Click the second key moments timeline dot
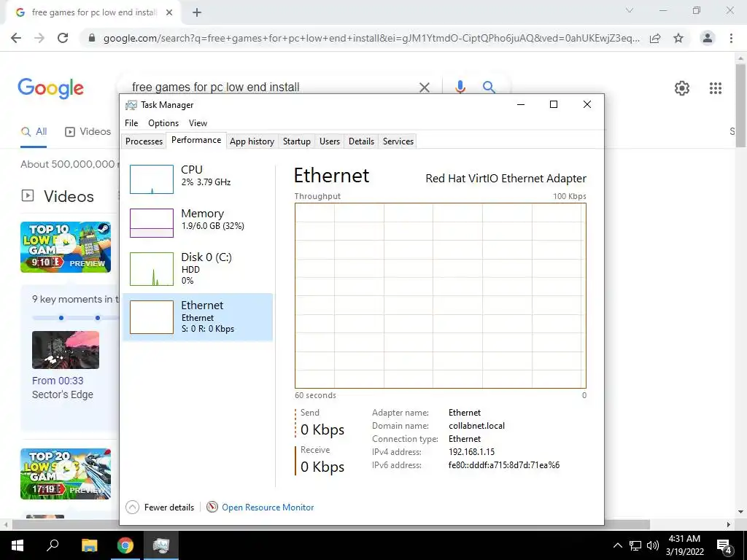Viewport: 747px width, 560px height. [98, 318]
